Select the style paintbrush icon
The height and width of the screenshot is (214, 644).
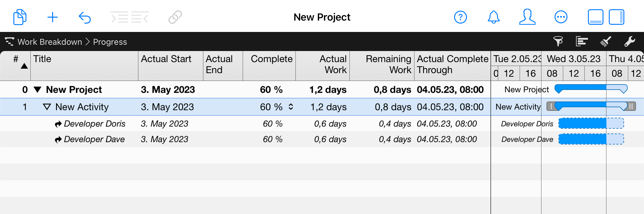pos(605,42)
